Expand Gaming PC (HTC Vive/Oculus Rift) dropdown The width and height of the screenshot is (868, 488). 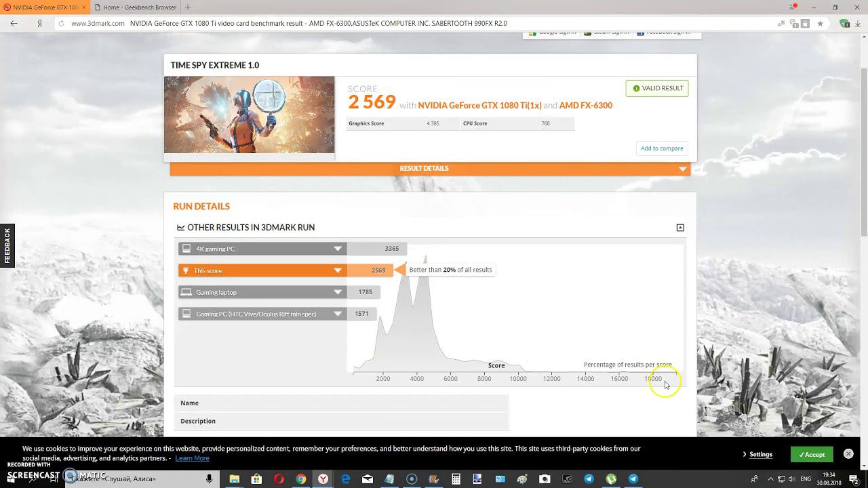point(338,314)
